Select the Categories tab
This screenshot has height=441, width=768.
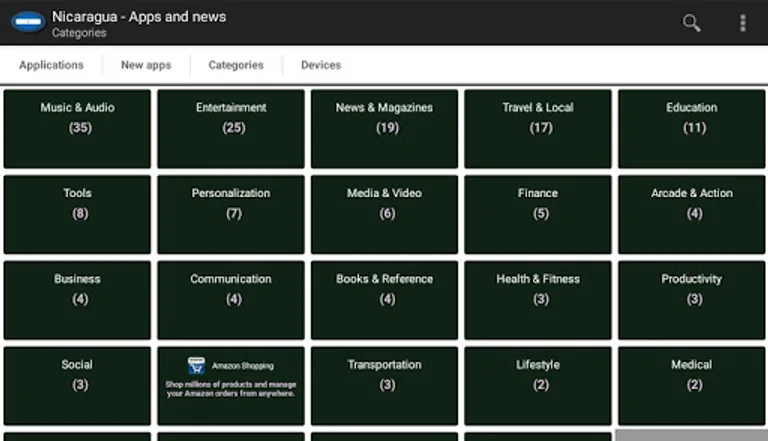click(x=236, y=65)
